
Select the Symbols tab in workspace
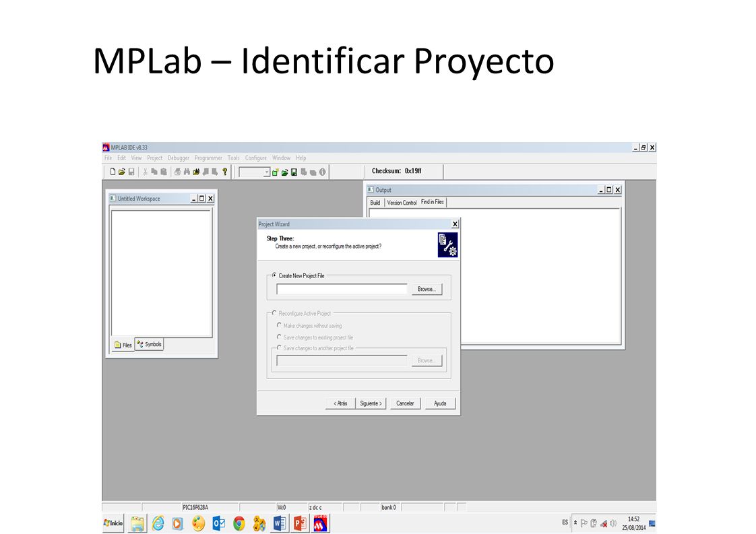point(150,344)
